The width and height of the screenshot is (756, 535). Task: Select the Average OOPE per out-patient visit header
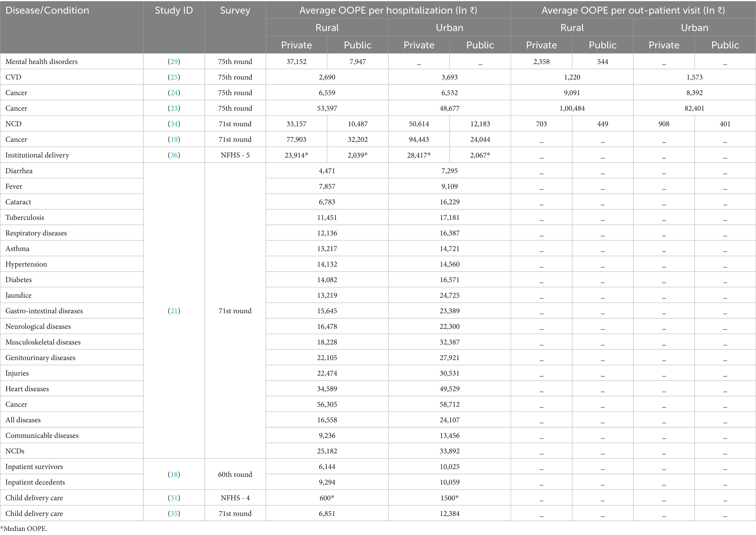point(633,10)
